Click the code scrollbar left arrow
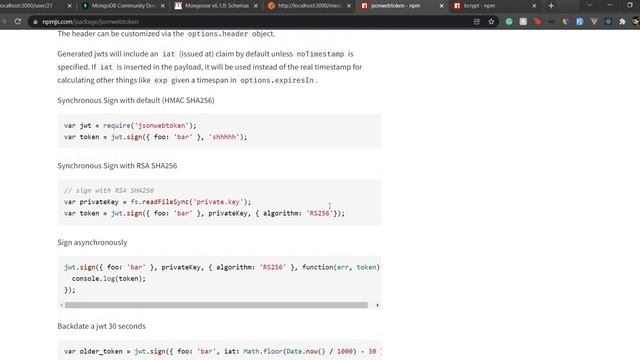 tap(61, 305)
